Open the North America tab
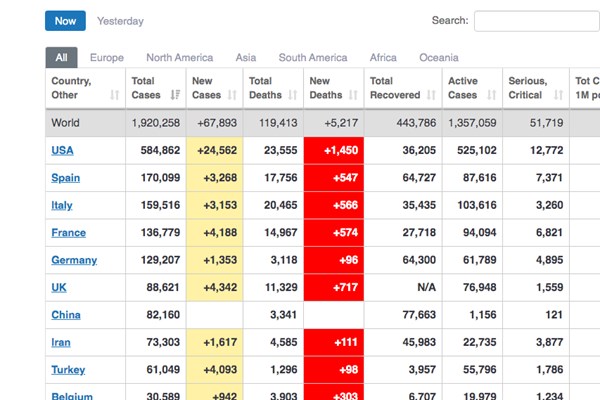 179,58
